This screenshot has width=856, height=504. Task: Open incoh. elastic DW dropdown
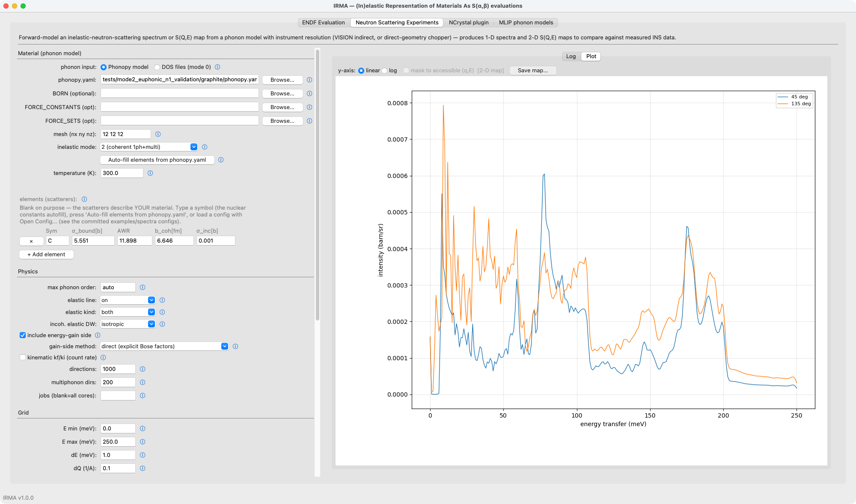128,324
